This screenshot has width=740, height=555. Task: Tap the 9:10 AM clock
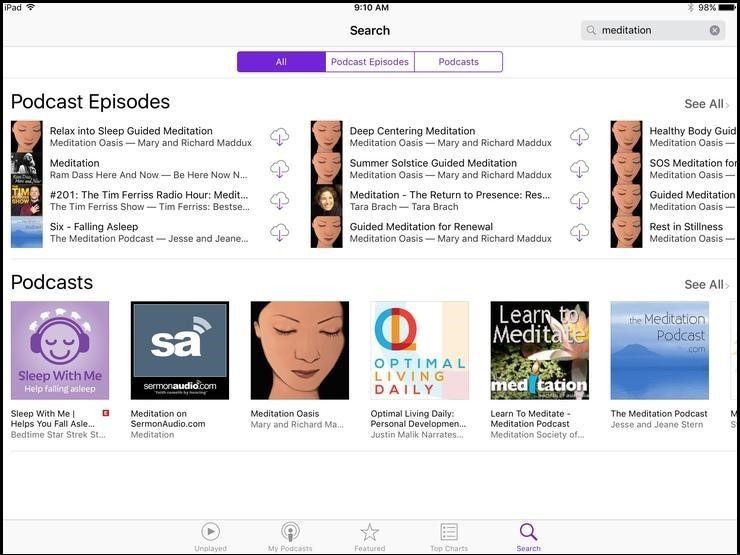pyautogui.click(x=371, y=8)
